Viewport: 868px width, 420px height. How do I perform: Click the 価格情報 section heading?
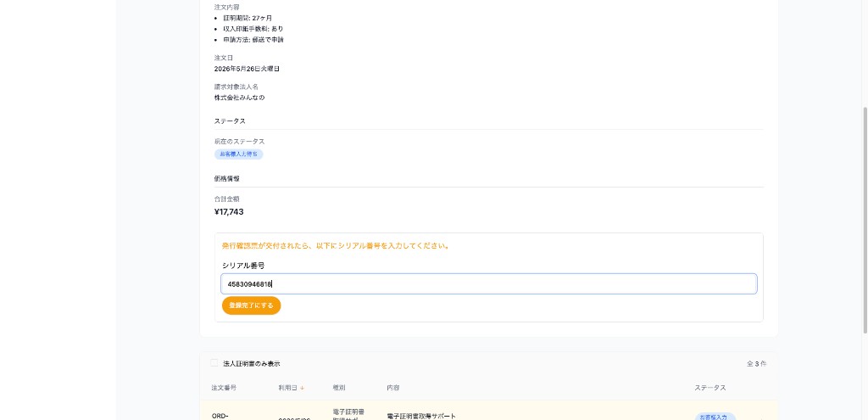point(226,178)
